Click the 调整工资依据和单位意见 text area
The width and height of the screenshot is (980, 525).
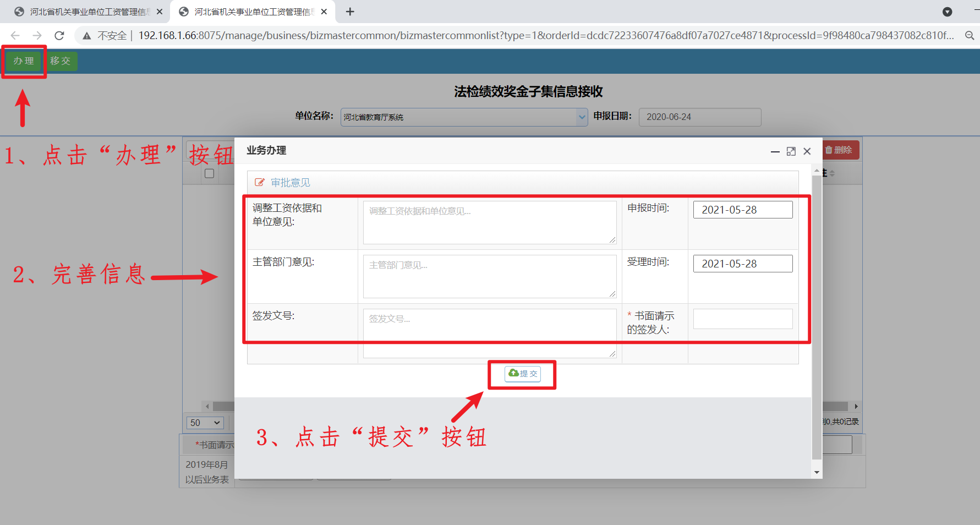[x=490, y=222]
